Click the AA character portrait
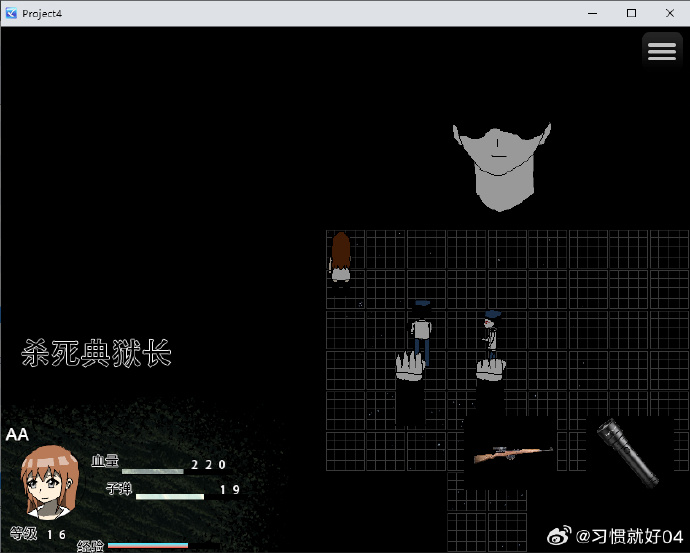The height and width of the screenshot is (553, 690). click(x=49, y=482)
